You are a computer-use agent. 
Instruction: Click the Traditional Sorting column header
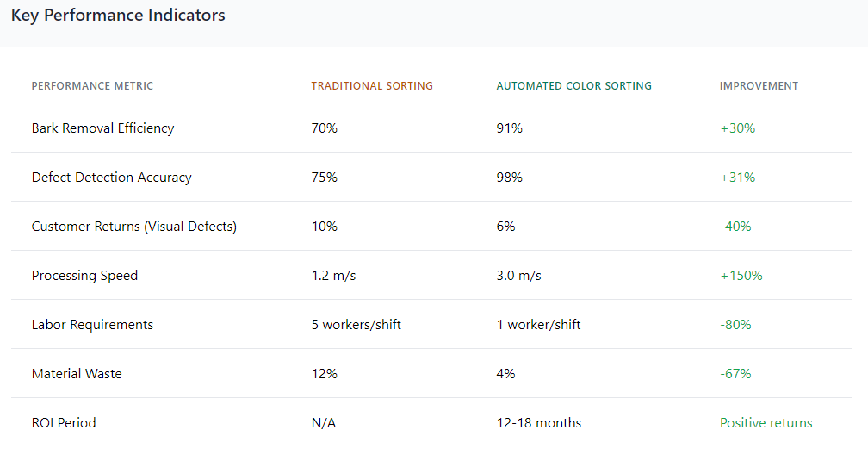(372, 86)
